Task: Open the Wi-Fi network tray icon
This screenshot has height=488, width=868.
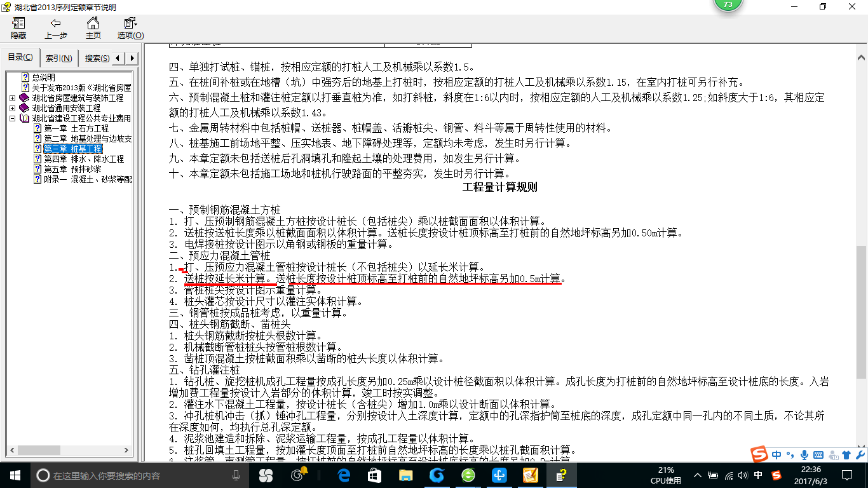Action: [x=728, y=475]
